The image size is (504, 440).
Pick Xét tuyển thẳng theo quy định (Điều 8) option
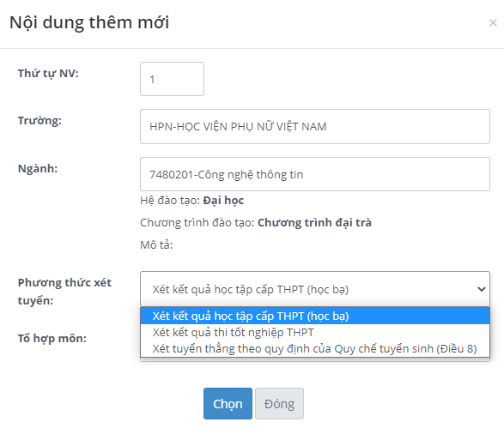pos(315,348)
